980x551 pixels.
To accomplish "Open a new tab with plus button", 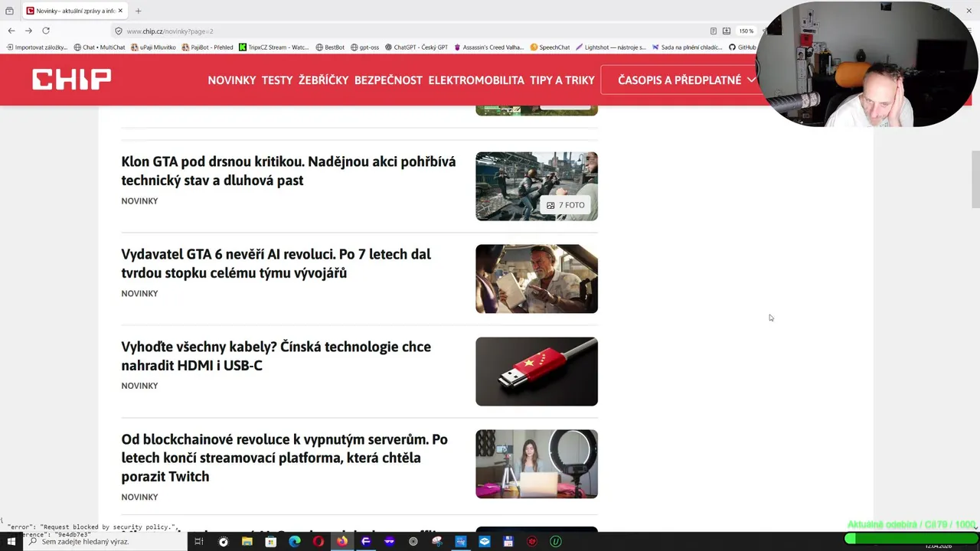I will [139, 11].
